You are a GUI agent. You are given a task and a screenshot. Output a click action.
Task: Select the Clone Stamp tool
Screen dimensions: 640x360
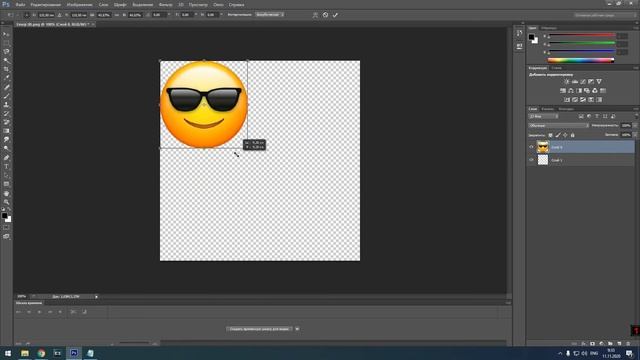[x=6, y=104]
